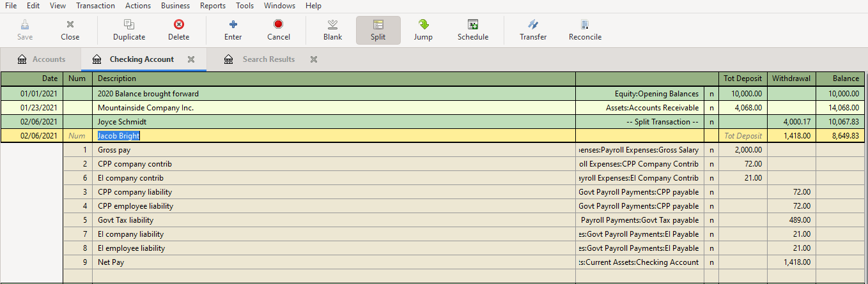Close the Search Results tab

click(x=314, y=59)
